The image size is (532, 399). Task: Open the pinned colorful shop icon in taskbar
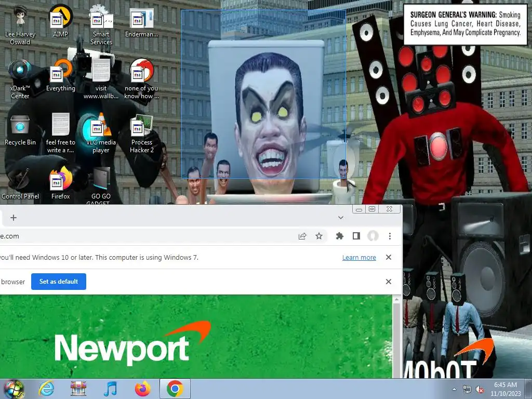(78, 389)
